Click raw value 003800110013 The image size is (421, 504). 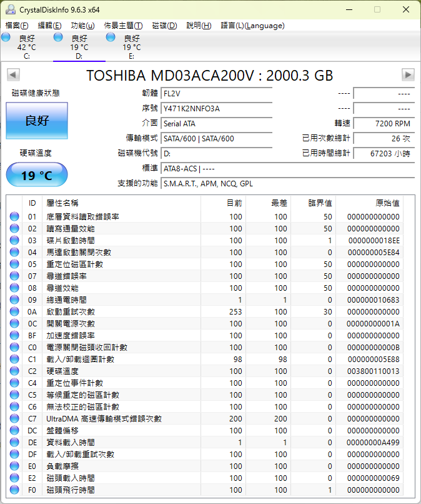click(373, 371)
